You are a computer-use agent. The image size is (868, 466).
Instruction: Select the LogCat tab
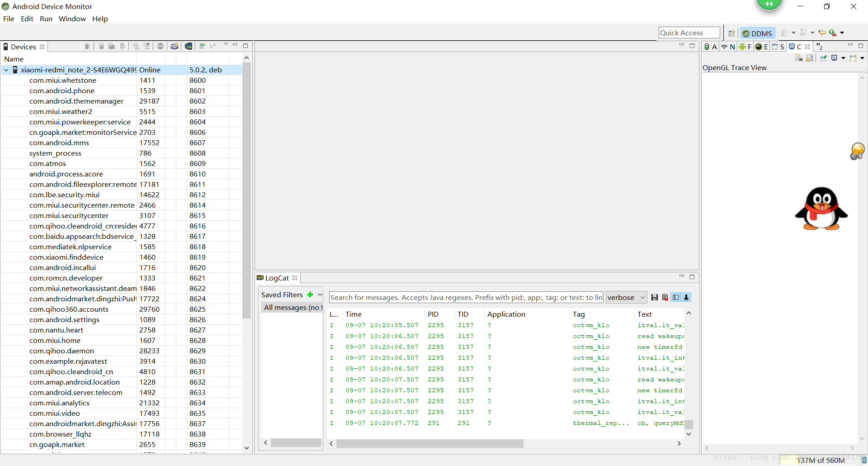(277, 278)
